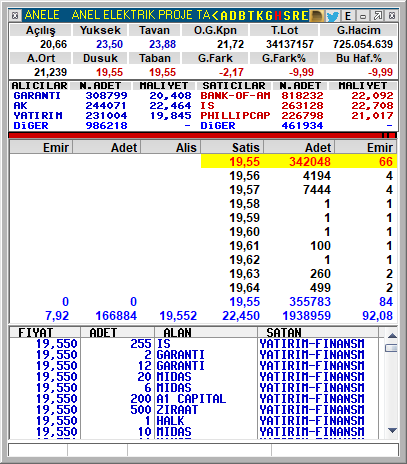The height and width of the screenshot is (464, 407).
Task: Click the total ask quantity 355783
Action: click(x=310, y=302)
